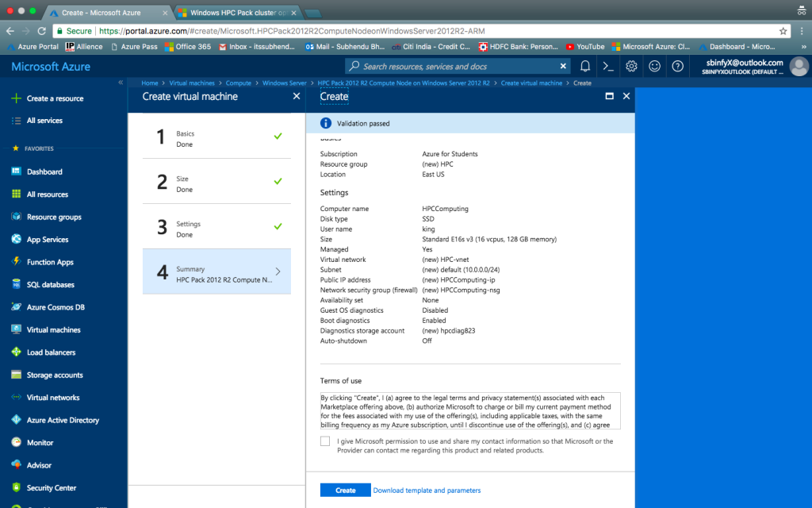Click the Advisor icon in the sidebar
Image resolution: width=812 pixels, height=508 pixels.
16,464
